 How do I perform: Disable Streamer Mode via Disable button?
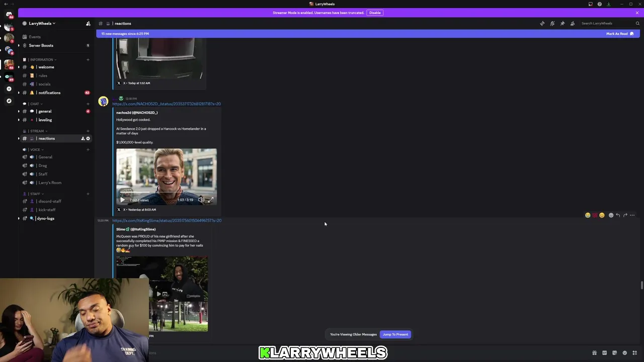pyautogui.click(x=375, y=13)
